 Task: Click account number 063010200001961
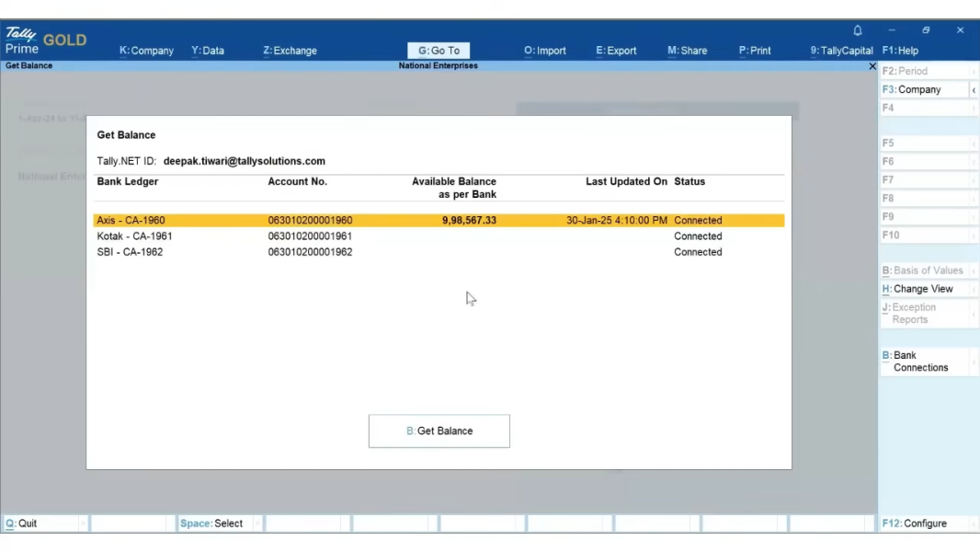tap(310, 236)
